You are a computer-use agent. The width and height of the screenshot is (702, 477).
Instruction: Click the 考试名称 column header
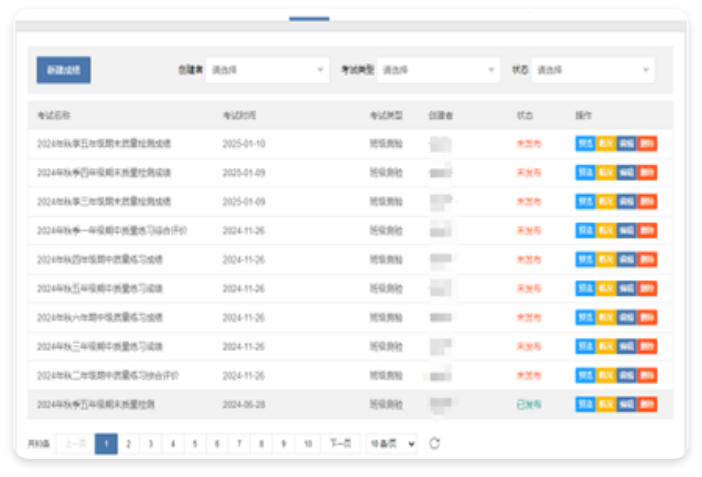[x=53, y=115]
